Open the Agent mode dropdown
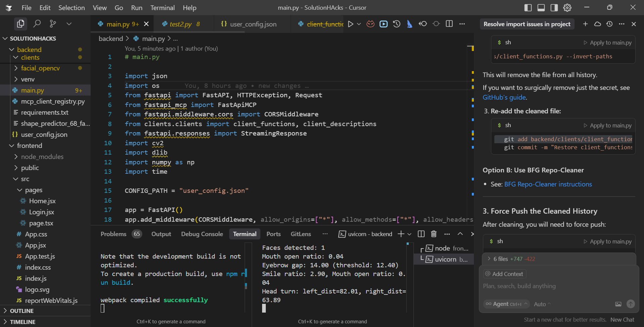Image resolution: width=644 pixels, height=327 pixels. [x=506, y=304]
